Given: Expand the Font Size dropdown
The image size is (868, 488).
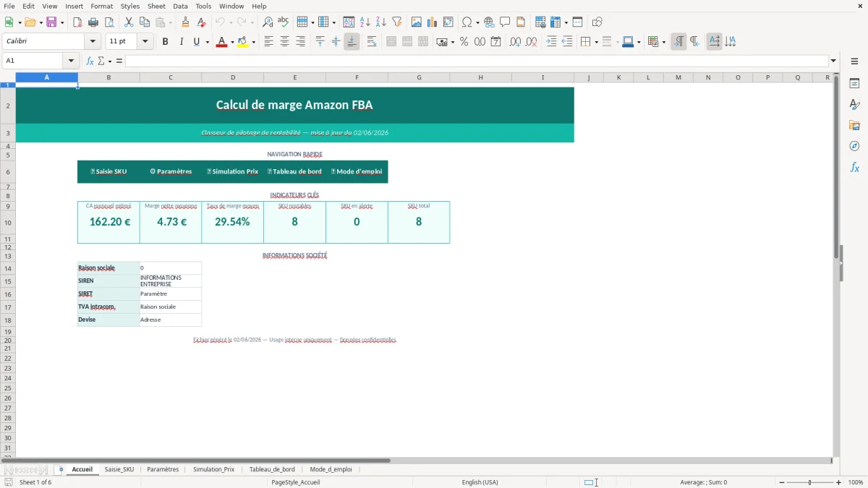Looking at the screenshot, I should click(145, 42).
